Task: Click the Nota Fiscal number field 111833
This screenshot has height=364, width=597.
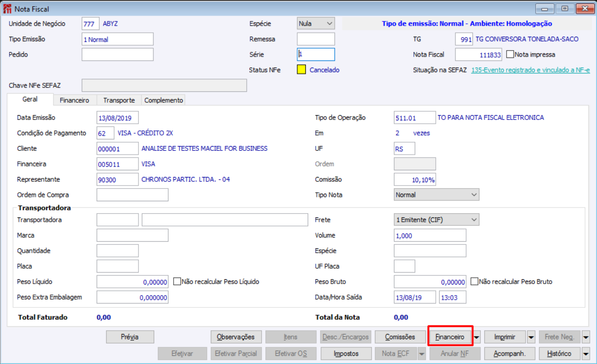Action: (479, 55)
